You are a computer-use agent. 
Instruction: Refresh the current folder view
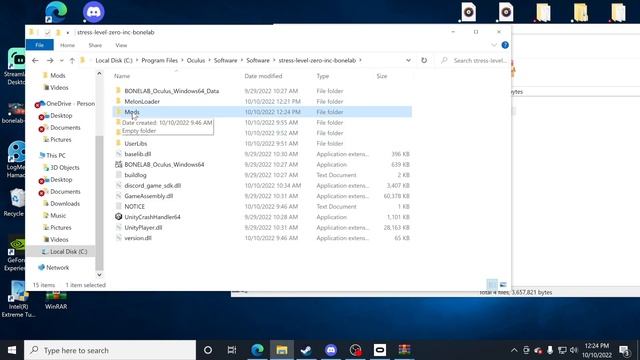[x=424, y=60]
